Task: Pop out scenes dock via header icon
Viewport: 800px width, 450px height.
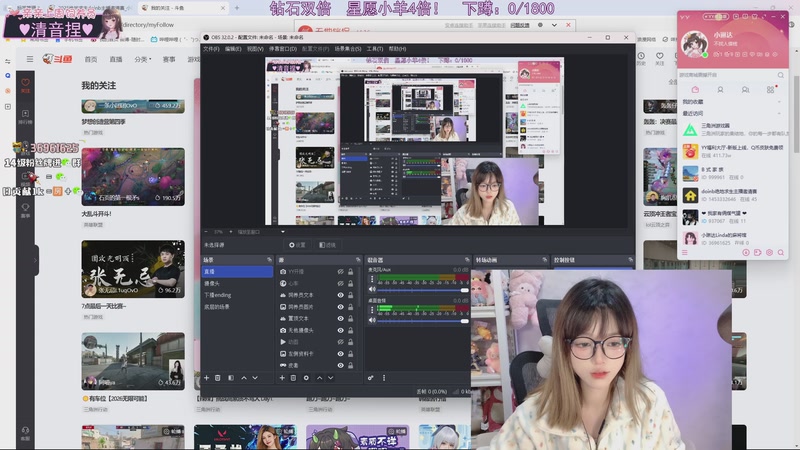Action: point(269,260)
